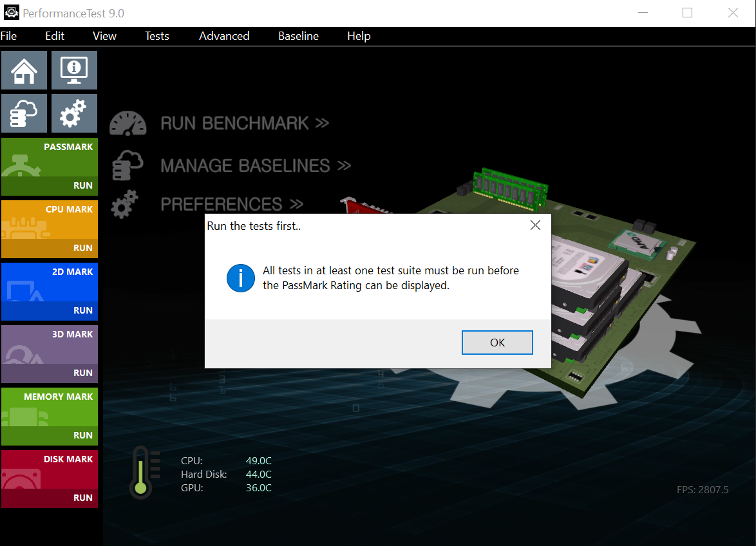756x546 pixels.
Task: Click the FPS: 2807.5 readout
Action: coord(703,489)
